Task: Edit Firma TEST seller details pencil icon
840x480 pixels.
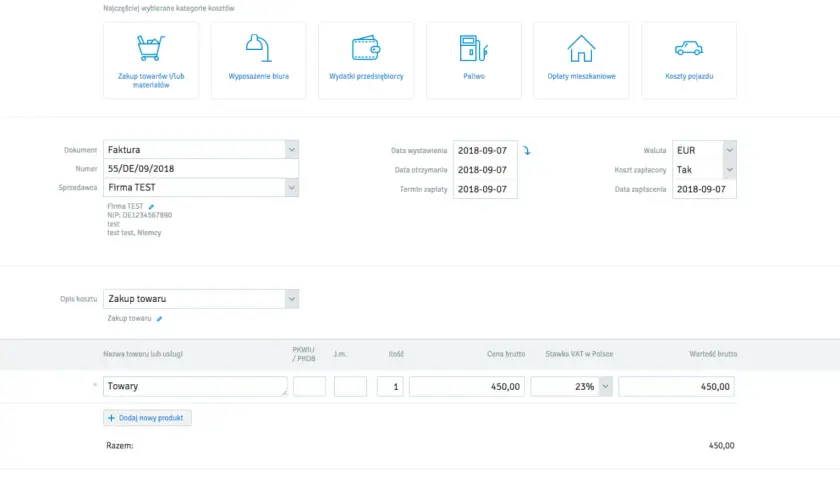Action: 152,207
